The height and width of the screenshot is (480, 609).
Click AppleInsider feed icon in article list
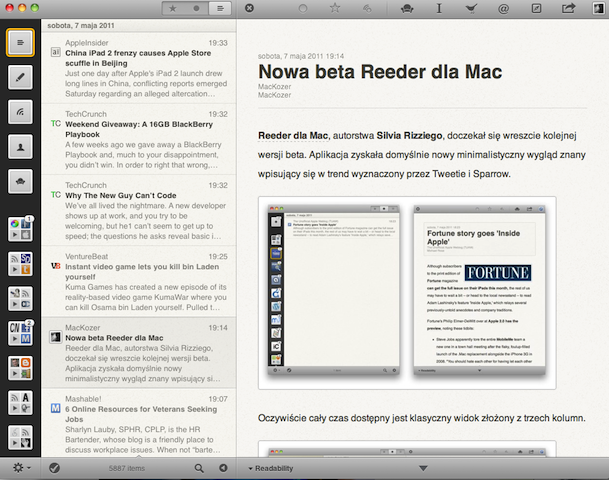click(56, 52)
